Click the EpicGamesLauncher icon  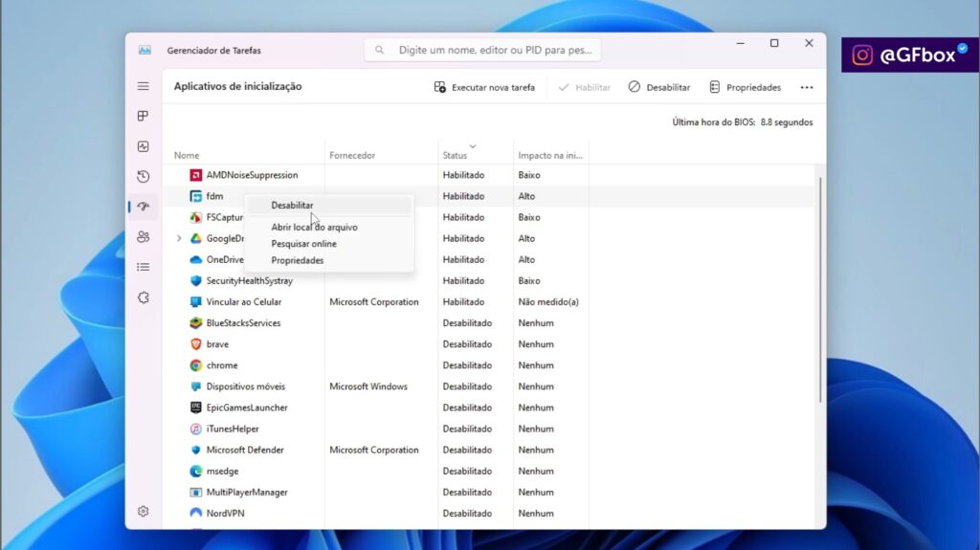195,407
